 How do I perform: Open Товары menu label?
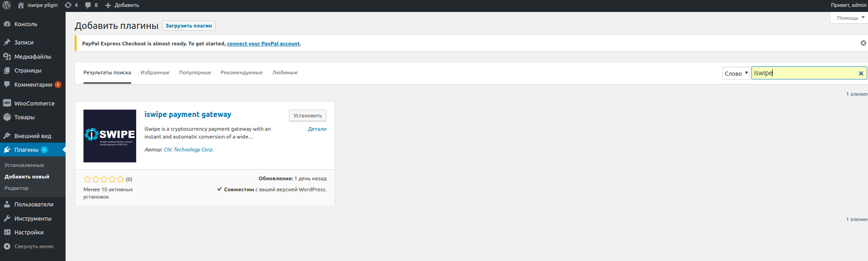click(x=24, y=117)
